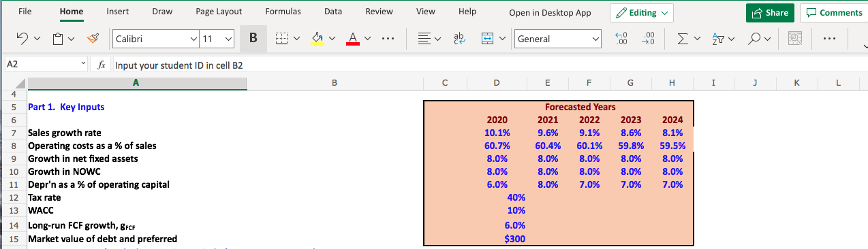
Task: Open the File menu
Action: [x=25, y=12]
